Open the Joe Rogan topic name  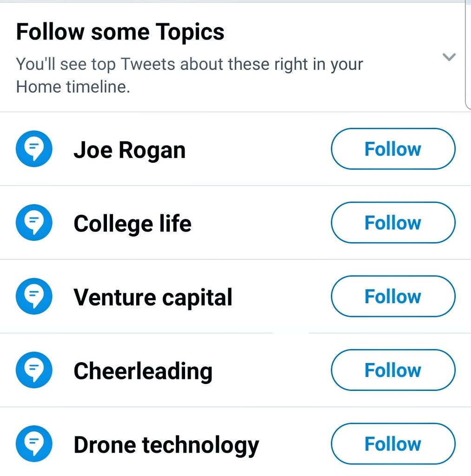pos(129,150)
